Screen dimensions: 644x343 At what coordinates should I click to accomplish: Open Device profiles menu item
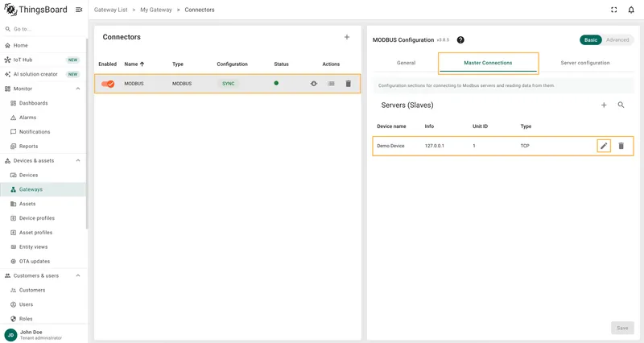tap(43, 218)
